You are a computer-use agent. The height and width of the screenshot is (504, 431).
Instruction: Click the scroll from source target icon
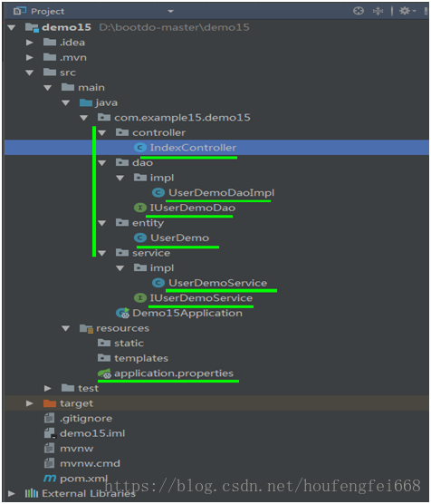359,11
